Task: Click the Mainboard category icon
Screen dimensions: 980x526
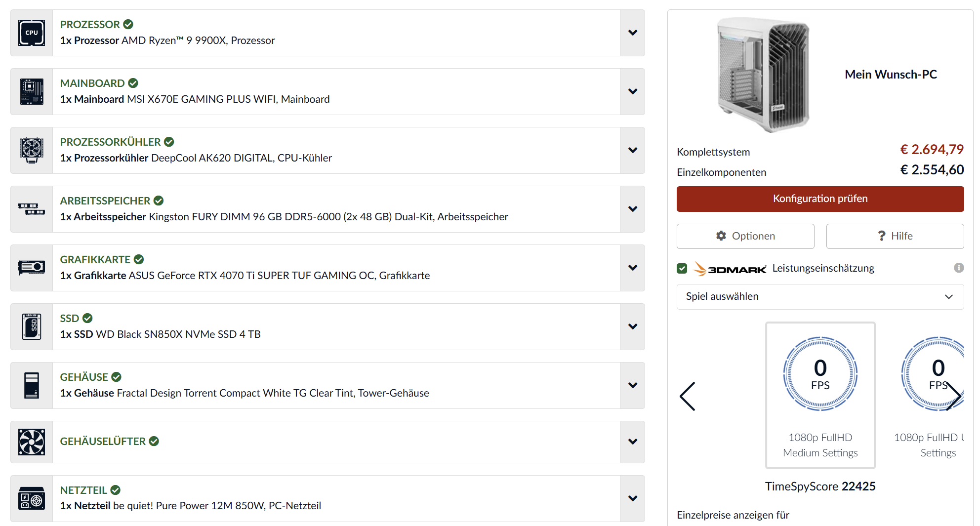Action: (32, 92)
